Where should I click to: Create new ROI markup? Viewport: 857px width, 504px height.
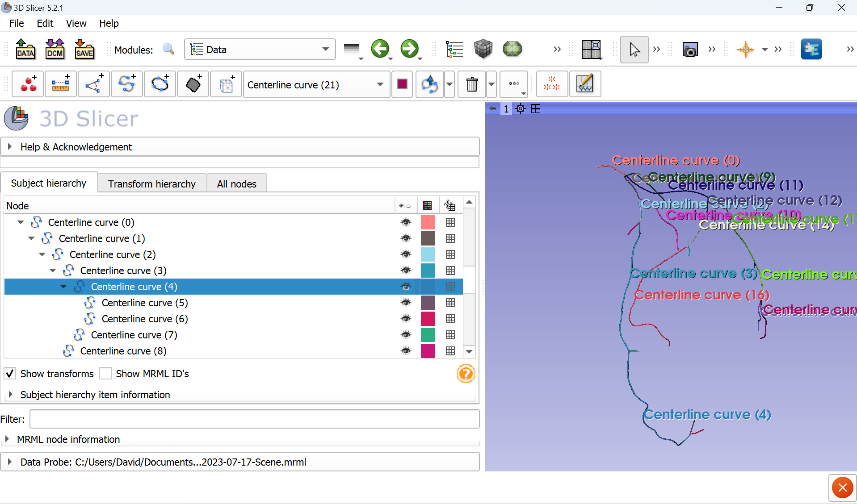tap(226, 84)
